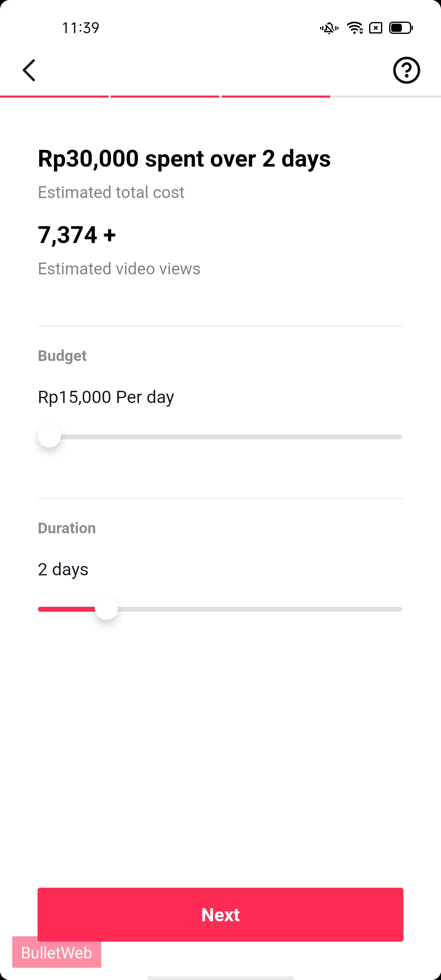Select the last gray progress step segment
Screen dimensions: 441x980
[x=386, y=97]
